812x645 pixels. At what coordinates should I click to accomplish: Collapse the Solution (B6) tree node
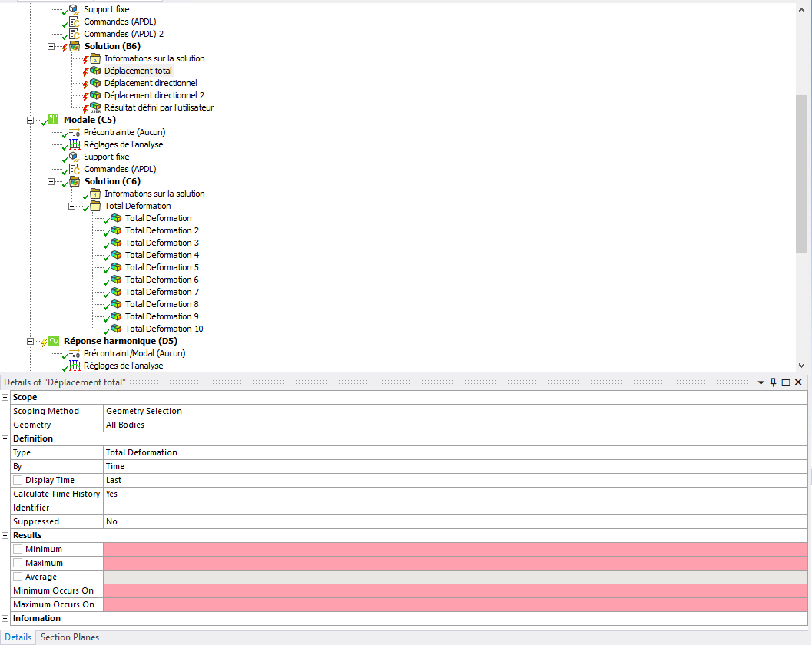pyautogui.click(x=51, y=46)
